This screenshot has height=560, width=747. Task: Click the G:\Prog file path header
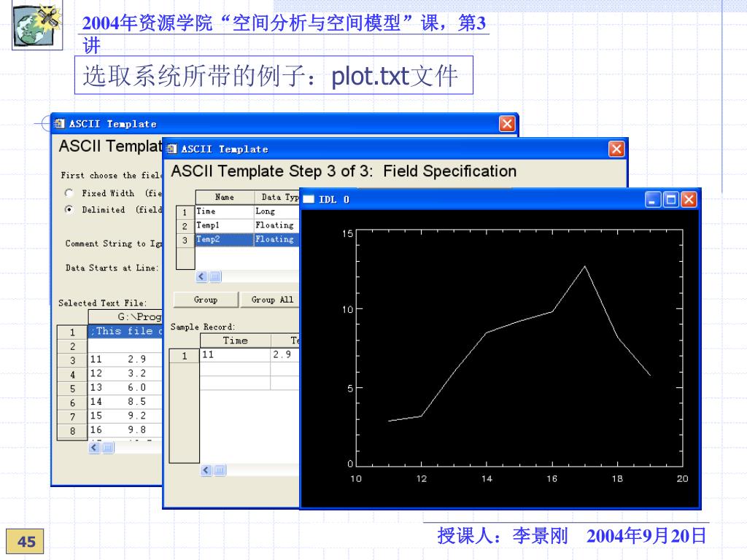click(125, 316)
